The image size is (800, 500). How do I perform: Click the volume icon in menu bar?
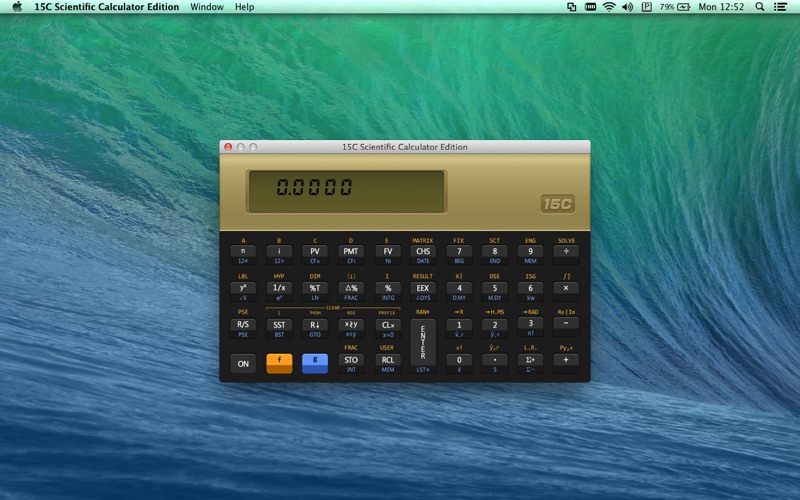click(x=628, y=7)
